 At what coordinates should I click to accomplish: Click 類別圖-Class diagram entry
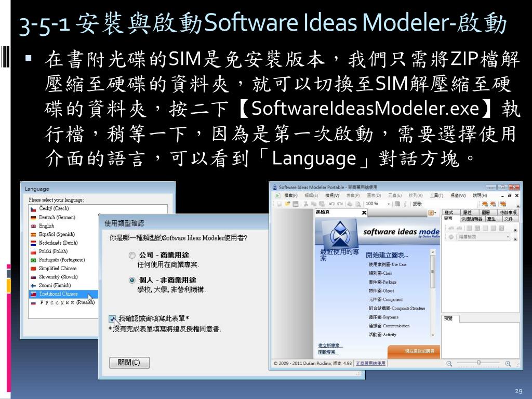(x=380, y=273)
